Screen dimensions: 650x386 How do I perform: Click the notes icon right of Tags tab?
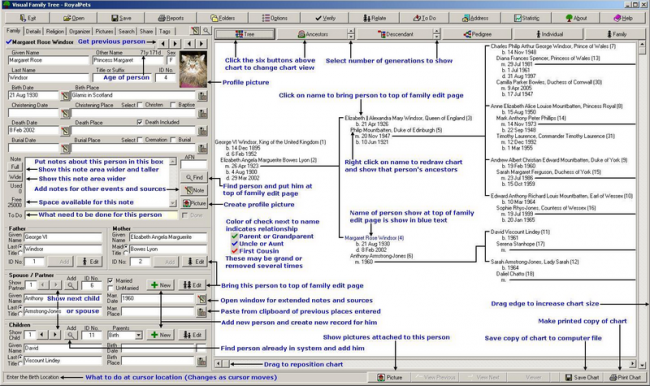[x=195, y=31]
